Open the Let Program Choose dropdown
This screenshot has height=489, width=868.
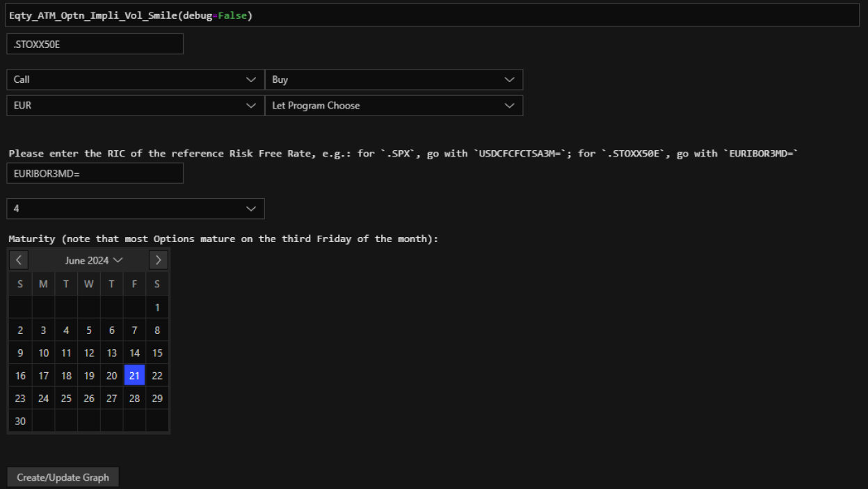(x=394, y=106)
